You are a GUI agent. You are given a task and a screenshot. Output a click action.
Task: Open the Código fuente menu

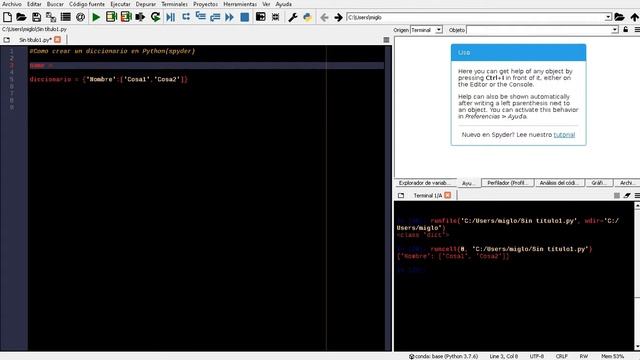point(87,4)
